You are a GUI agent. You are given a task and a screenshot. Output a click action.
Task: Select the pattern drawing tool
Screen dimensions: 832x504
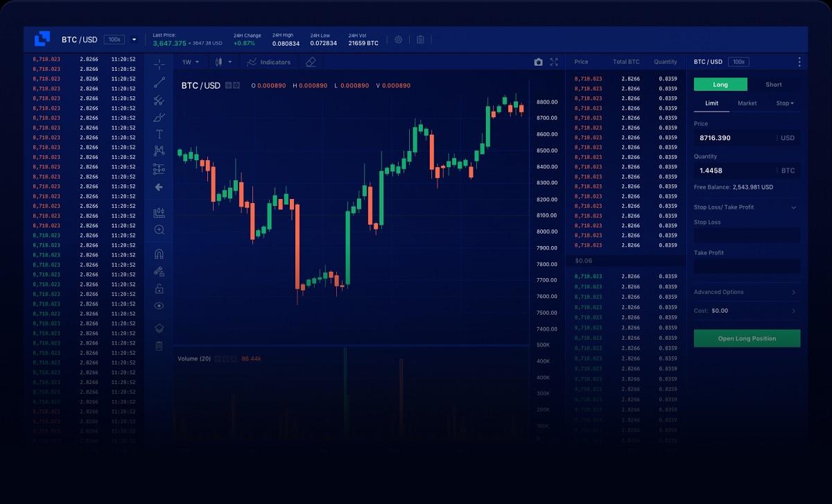[x=159, y=151]
